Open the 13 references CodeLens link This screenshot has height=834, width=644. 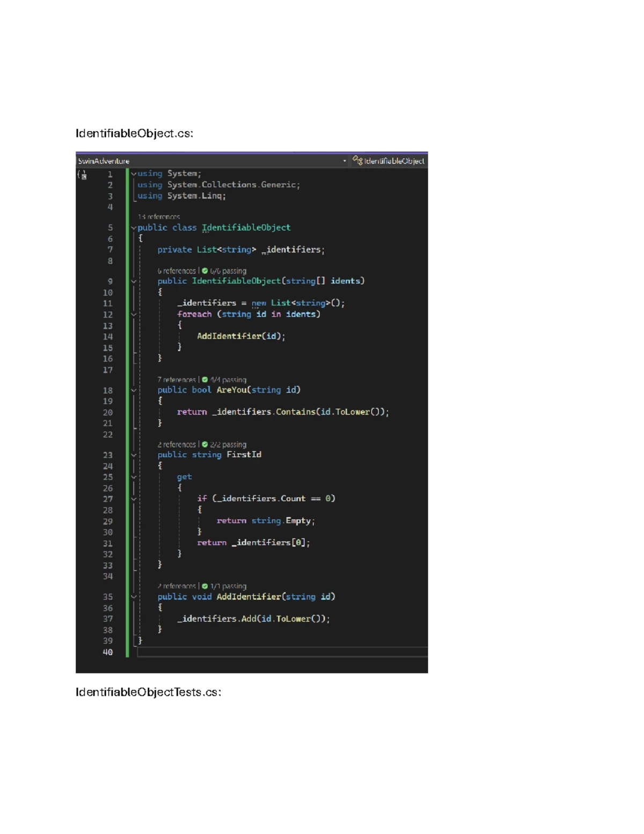point(159,217)
